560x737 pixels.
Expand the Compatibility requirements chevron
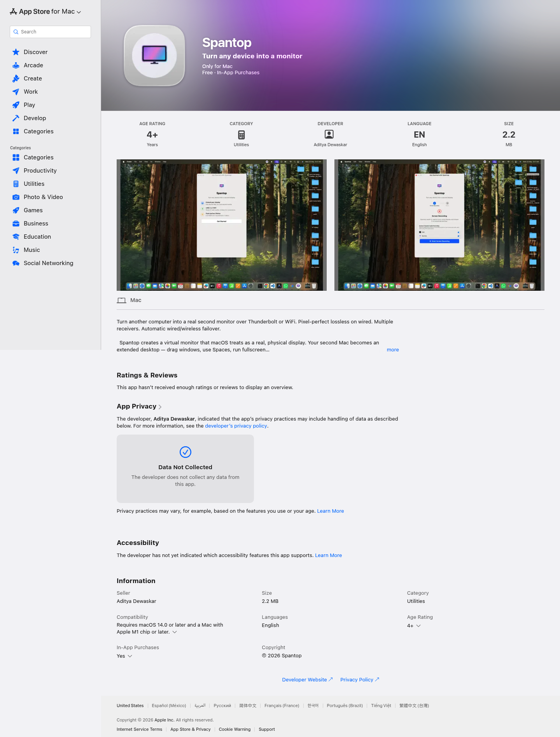(x=175, y=632)
